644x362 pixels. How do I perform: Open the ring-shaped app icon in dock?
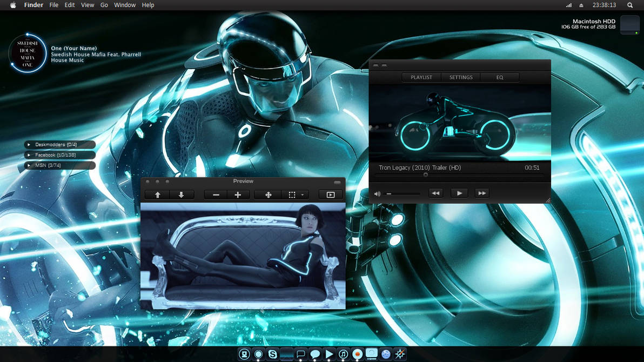coord(258,354)
